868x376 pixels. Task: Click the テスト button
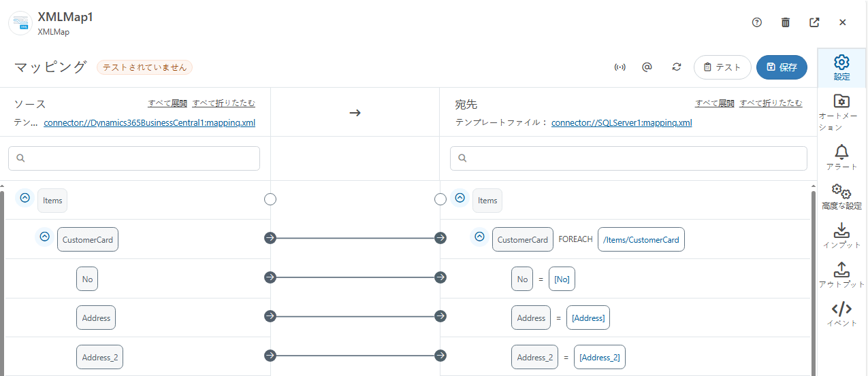pyautogui.click(x=722, y=67)
